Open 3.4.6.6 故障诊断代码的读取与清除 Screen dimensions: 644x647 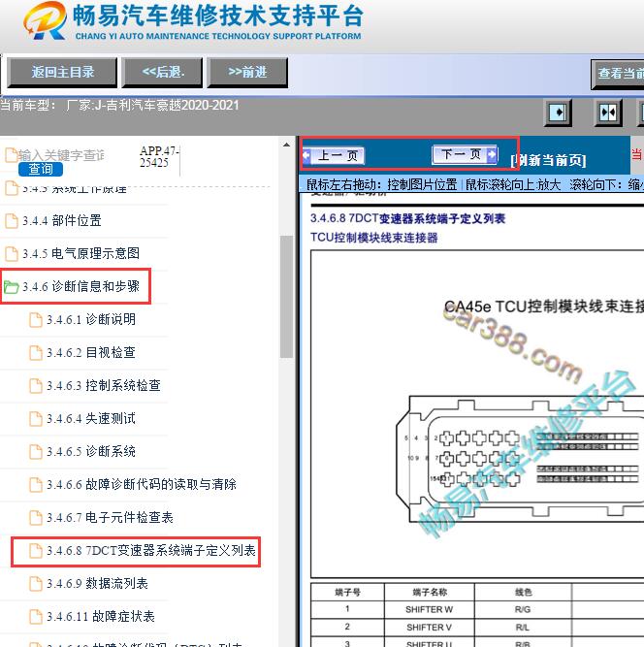[142, 484]
